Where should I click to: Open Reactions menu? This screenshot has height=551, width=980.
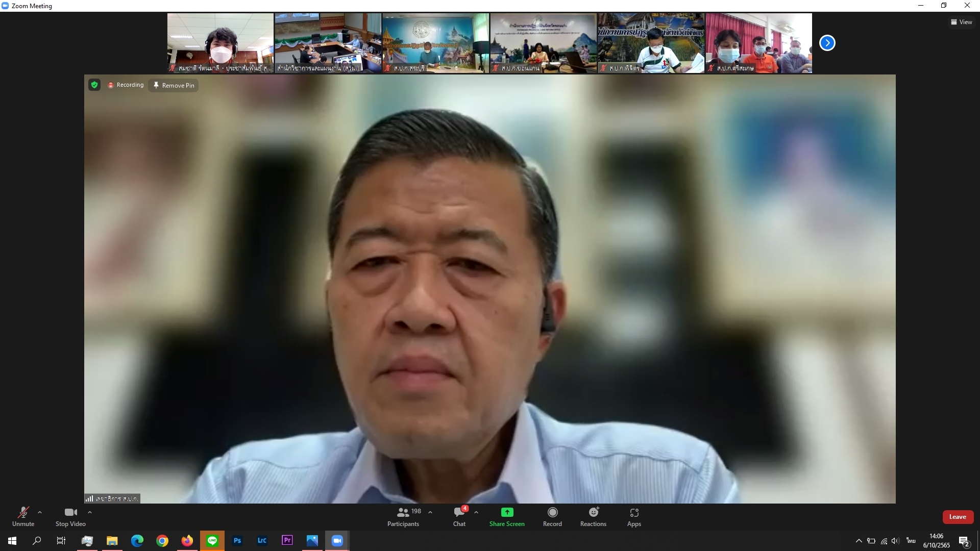point(593,516)
